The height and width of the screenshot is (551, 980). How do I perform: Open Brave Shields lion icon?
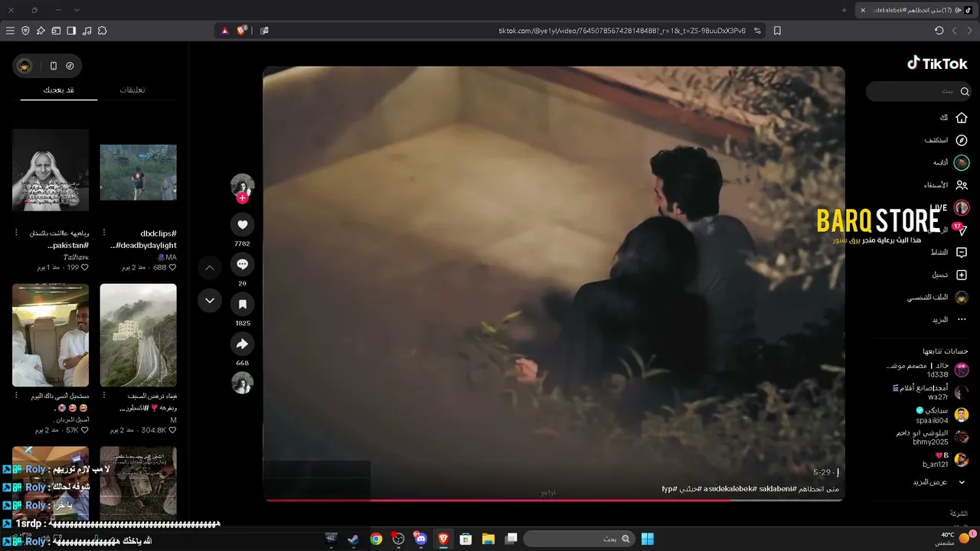point(242,31)
